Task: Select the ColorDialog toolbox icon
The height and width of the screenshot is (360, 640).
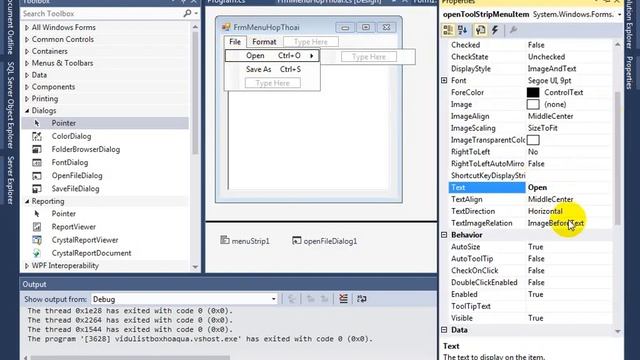Action: tap(37, 136)
